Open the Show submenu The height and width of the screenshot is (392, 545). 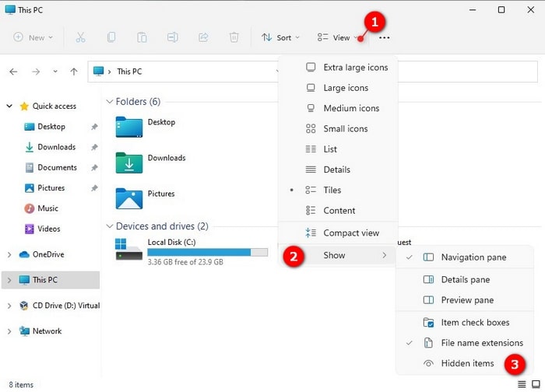click(338, 255)
